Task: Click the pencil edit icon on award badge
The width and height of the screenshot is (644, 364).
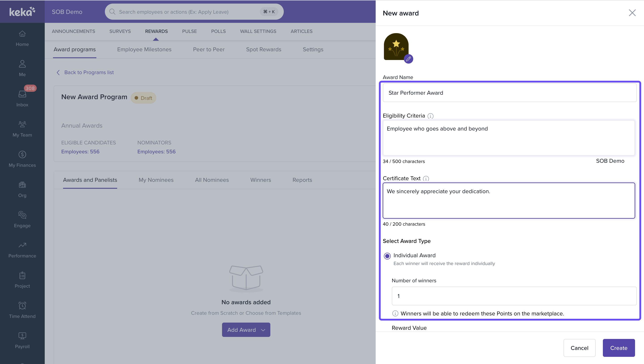Action: [408, 59]
